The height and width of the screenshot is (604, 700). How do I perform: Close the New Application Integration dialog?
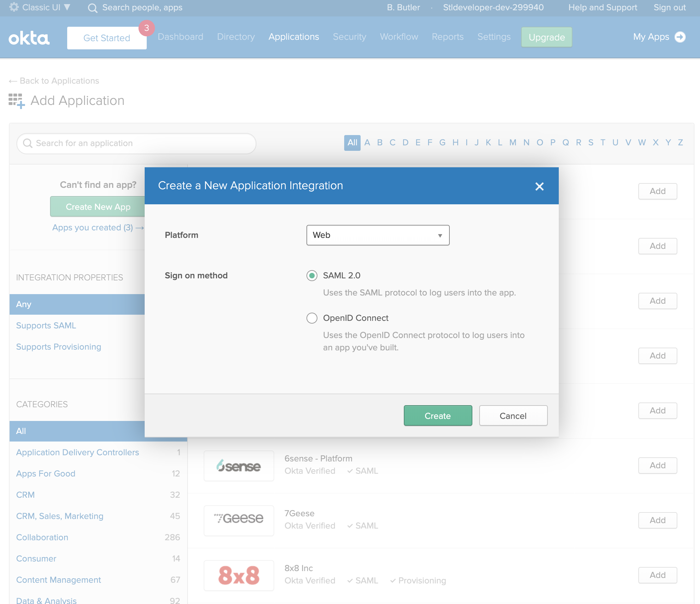[540, 186]
